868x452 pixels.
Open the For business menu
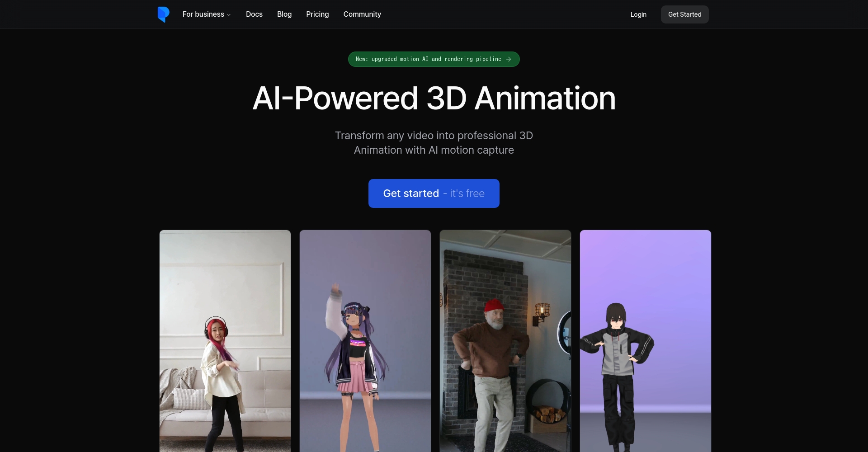[x=203, y=14]
